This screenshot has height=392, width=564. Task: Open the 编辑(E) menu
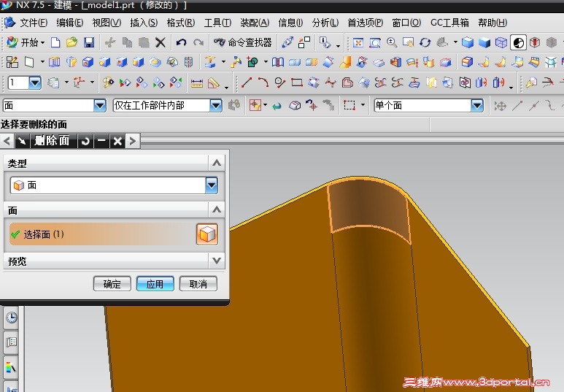click(x=70, y=23)
